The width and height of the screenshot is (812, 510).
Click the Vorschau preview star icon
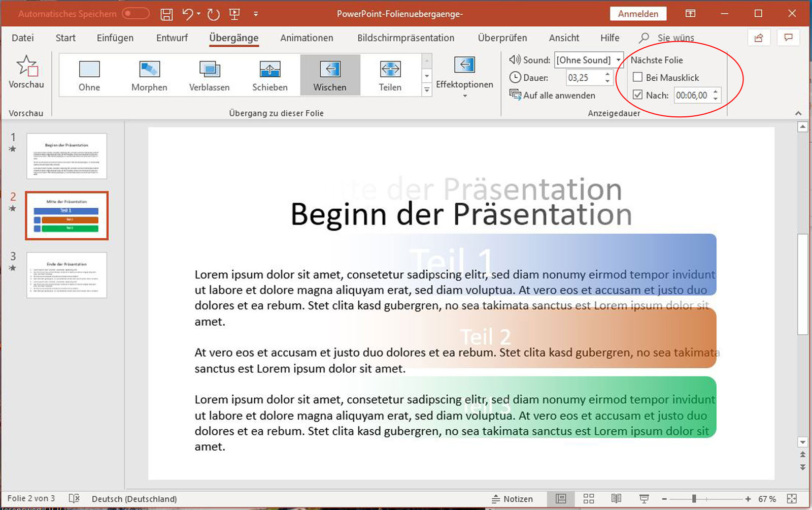click(26, 67)
